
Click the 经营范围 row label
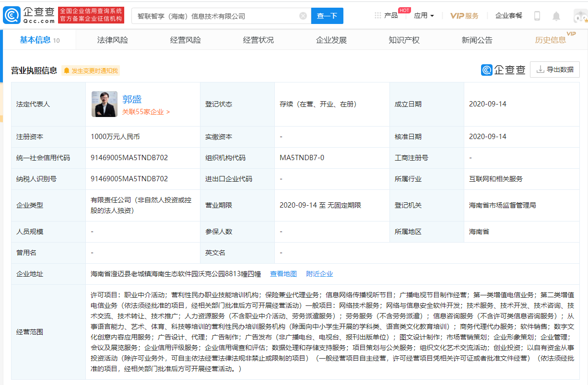point(30,331)
